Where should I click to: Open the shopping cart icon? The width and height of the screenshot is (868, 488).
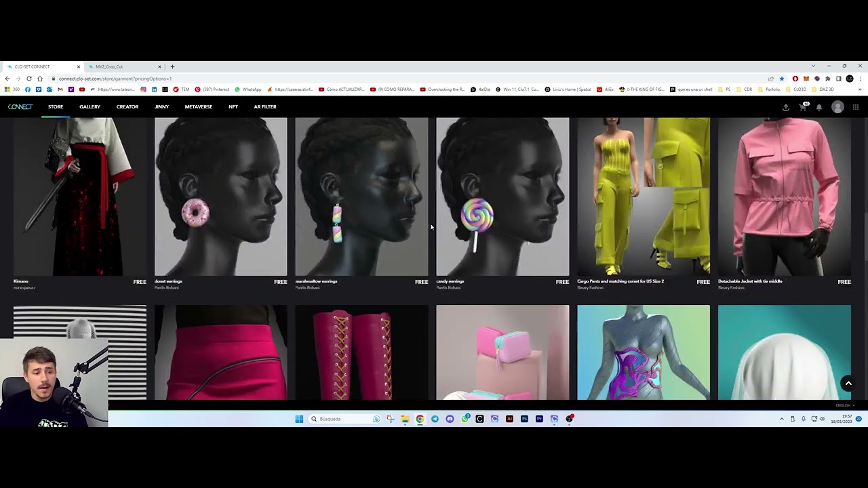803,107
